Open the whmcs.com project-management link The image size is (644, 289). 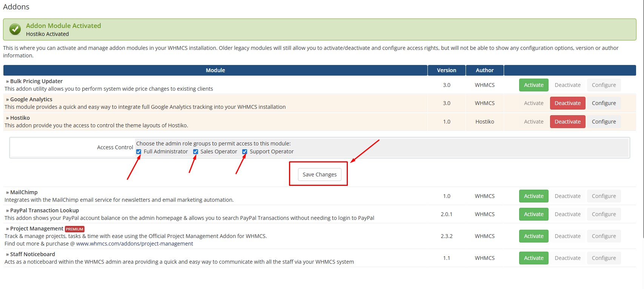[x=134, y=244]
